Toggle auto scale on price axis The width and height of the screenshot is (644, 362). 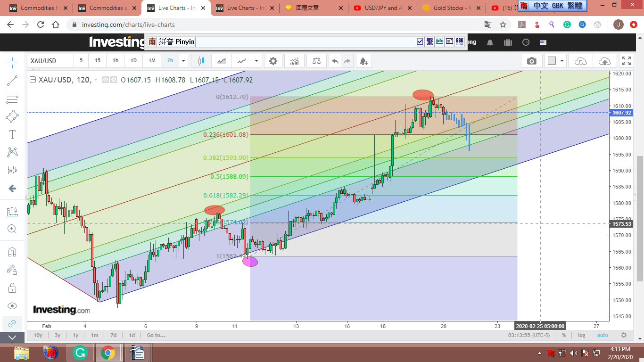tap(603, 335)
